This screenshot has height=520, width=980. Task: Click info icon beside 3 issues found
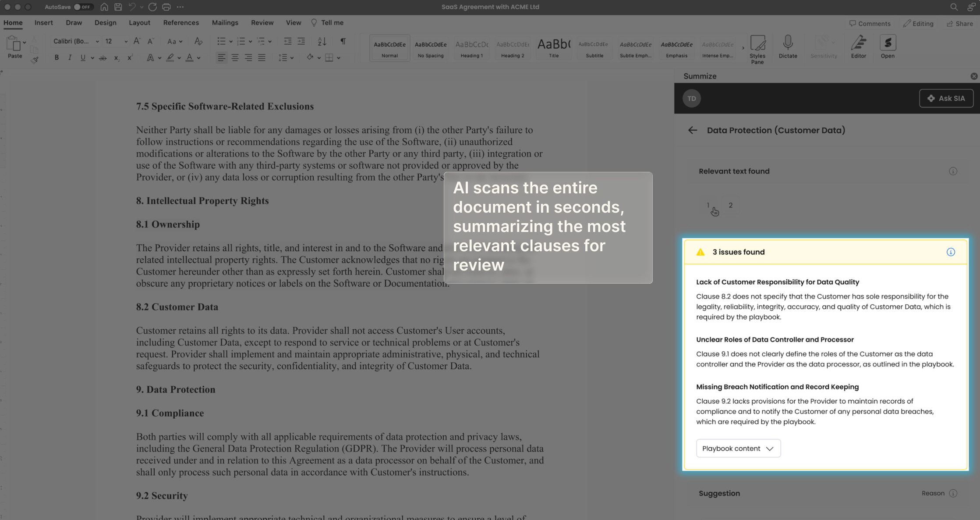951,252
